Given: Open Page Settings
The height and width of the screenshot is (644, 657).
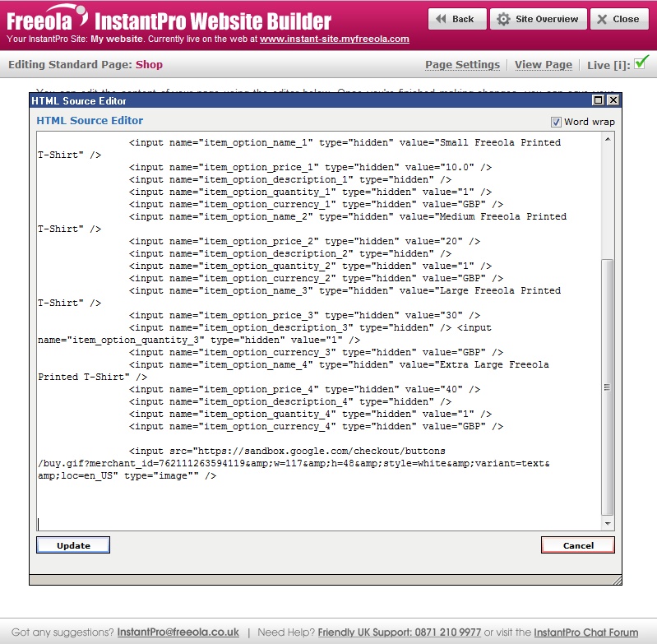Looking at the screenshot, I should (462, 64).
